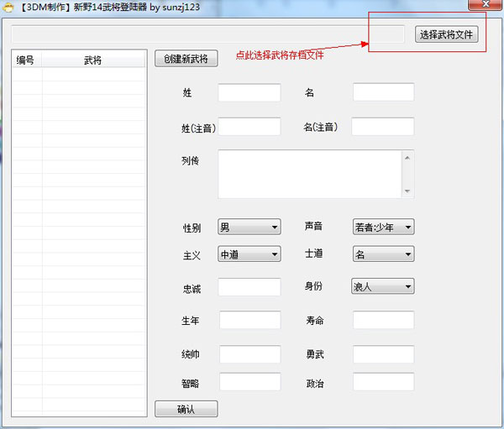Viewport: 504px width, 429px height.
Task: Select the 勇武 input box
Action: coord(384,354)
